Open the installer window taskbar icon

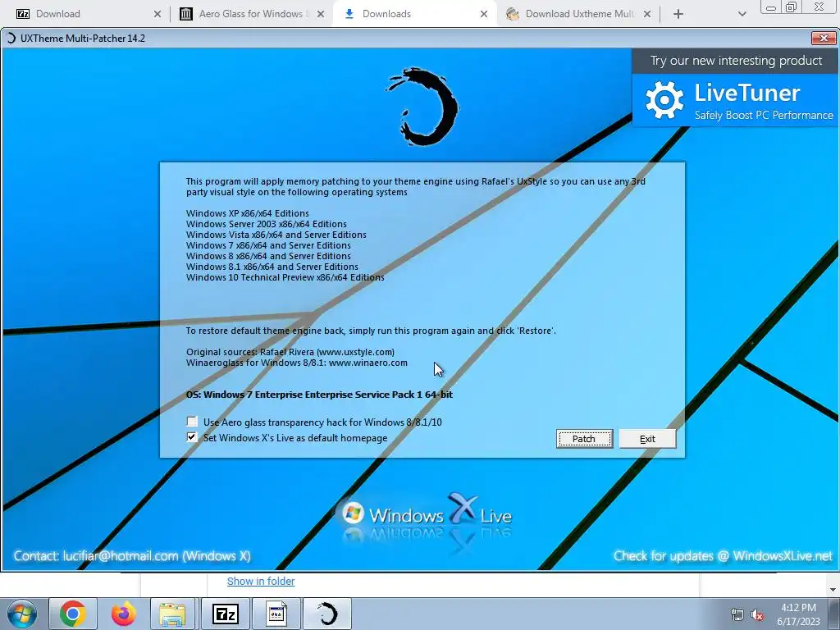click(x=276, y=614)
